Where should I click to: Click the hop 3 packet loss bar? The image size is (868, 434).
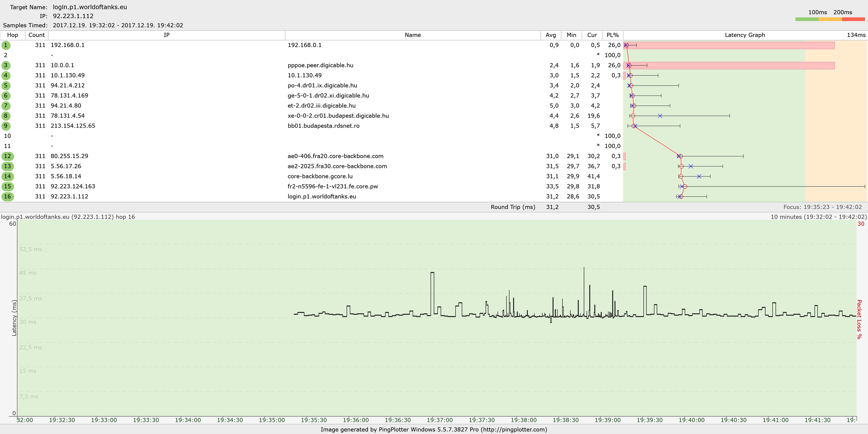(729, 66)
